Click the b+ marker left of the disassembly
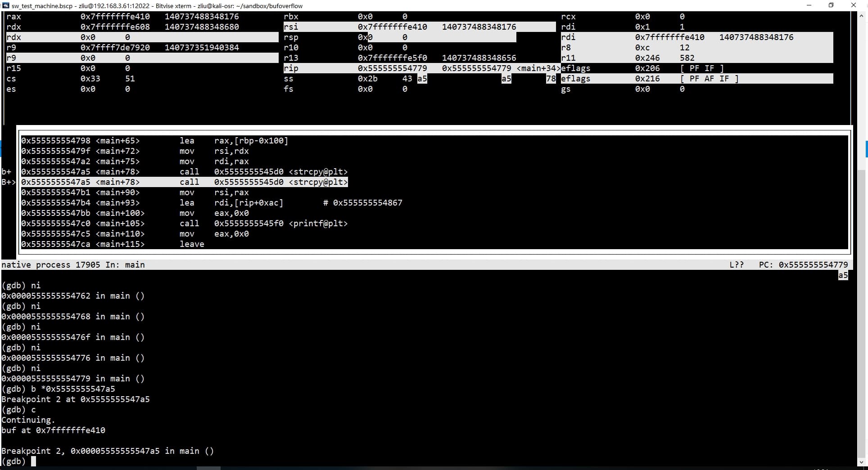Viewport: 868px width, 470px height. [x=6, y=172]
